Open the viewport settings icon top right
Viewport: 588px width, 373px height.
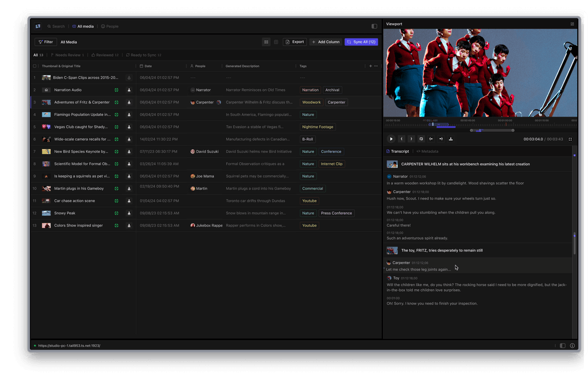pos(572,24)
